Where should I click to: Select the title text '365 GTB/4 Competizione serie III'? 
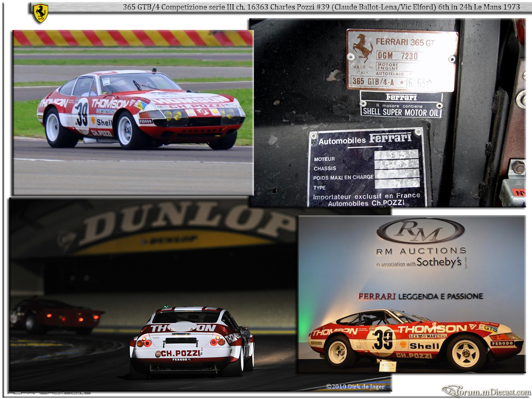pos(178,7)
